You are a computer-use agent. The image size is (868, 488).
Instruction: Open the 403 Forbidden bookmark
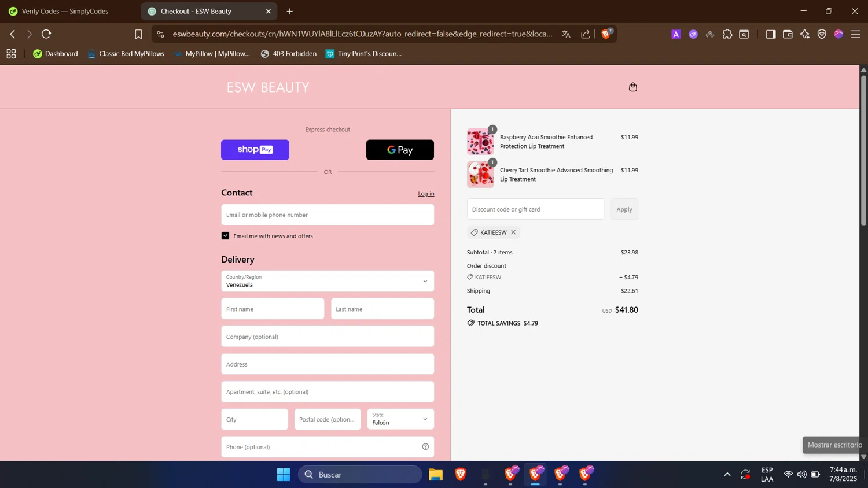point(288,54)
